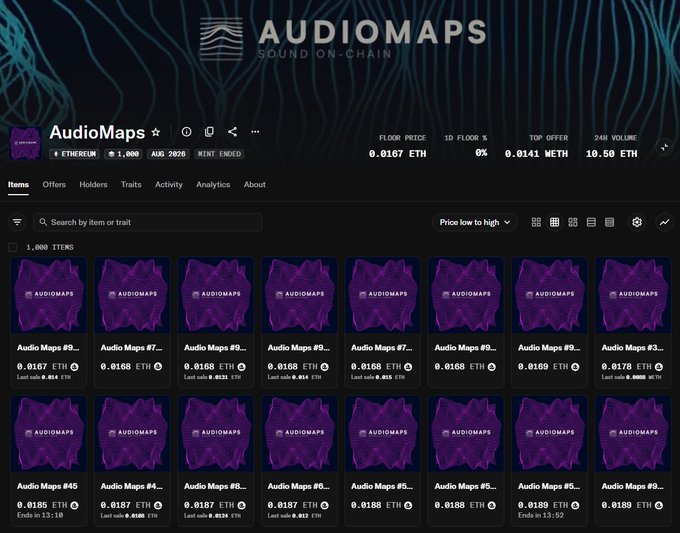Screen dimensions: 680x533
Task: Click the 'Ends in 13:52' label
Action: click(541, 515)
